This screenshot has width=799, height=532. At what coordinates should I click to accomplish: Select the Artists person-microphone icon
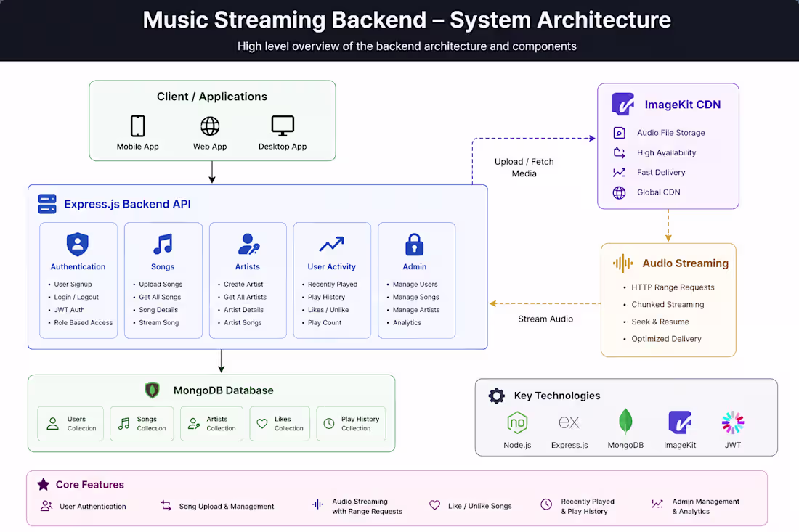pyautogui.click(x=248, y=245)
